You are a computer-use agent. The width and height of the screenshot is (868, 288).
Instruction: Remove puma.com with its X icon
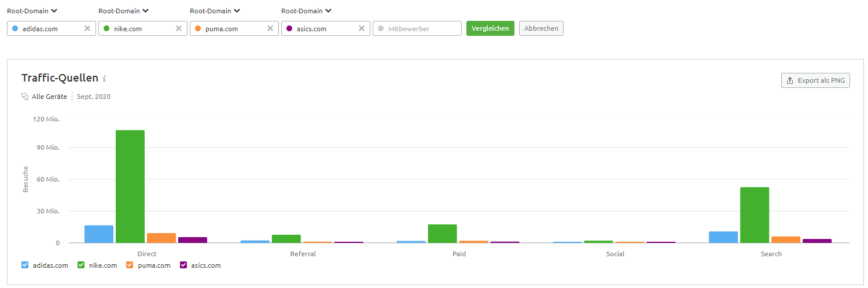(x=270, y=28)
